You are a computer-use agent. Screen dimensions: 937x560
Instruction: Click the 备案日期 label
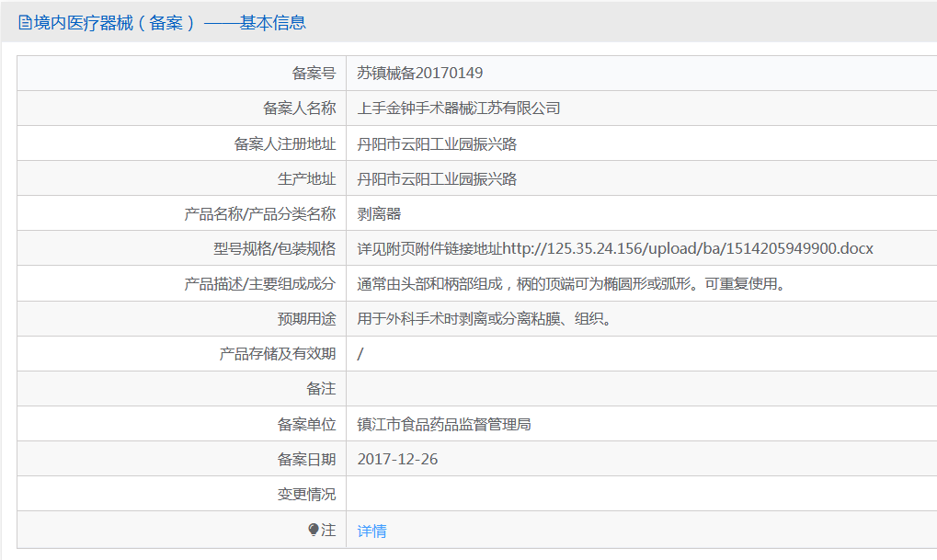point(306,460)
